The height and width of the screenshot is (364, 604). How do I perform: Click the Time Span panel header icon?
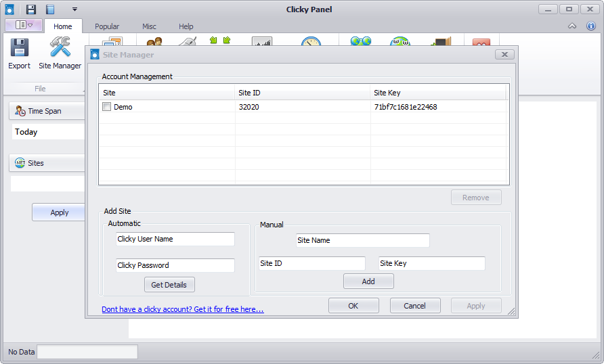point(20,111)
